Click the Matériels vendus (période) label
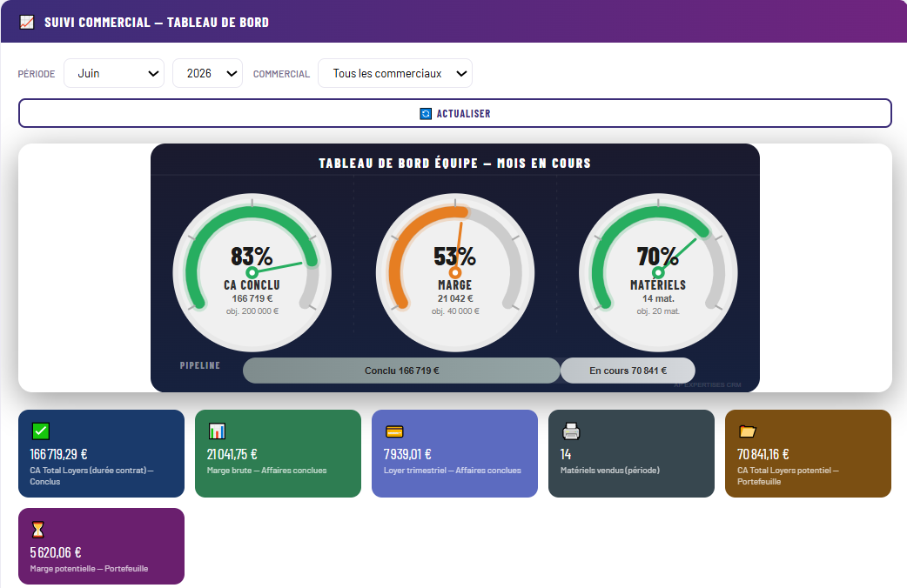The height and width of the screenshot is (588, 907). (609, 471)
